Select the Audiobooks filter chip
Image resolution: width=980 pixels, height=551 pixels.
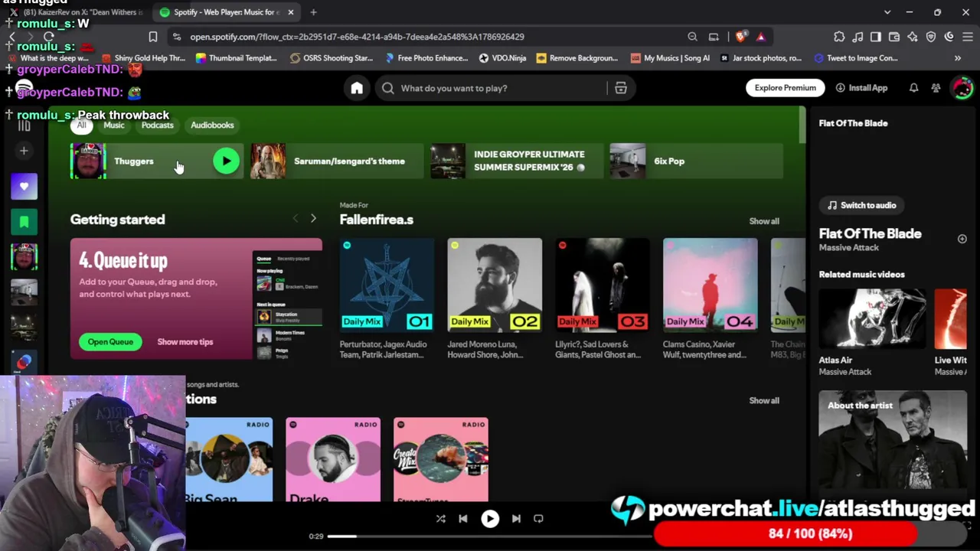click(212, 125)
